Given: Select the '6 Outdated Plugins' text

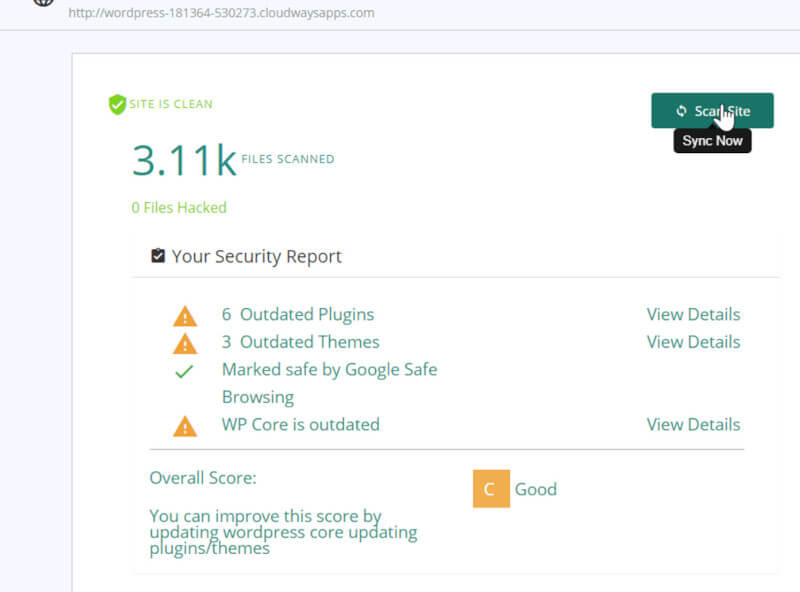Looking at the screenshot, I should click(298, 314).
